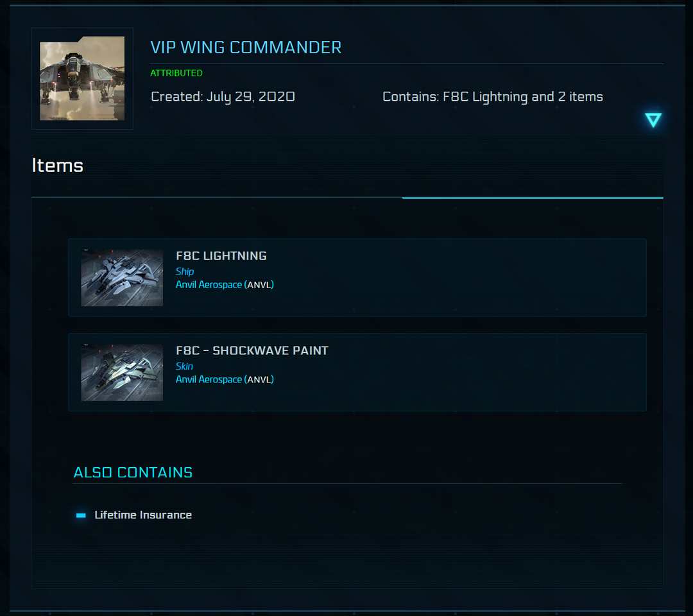This screenshot has width=693, height=616.
Task: Collapse the pledge with the triangle arrow
Action: (653, 120)
